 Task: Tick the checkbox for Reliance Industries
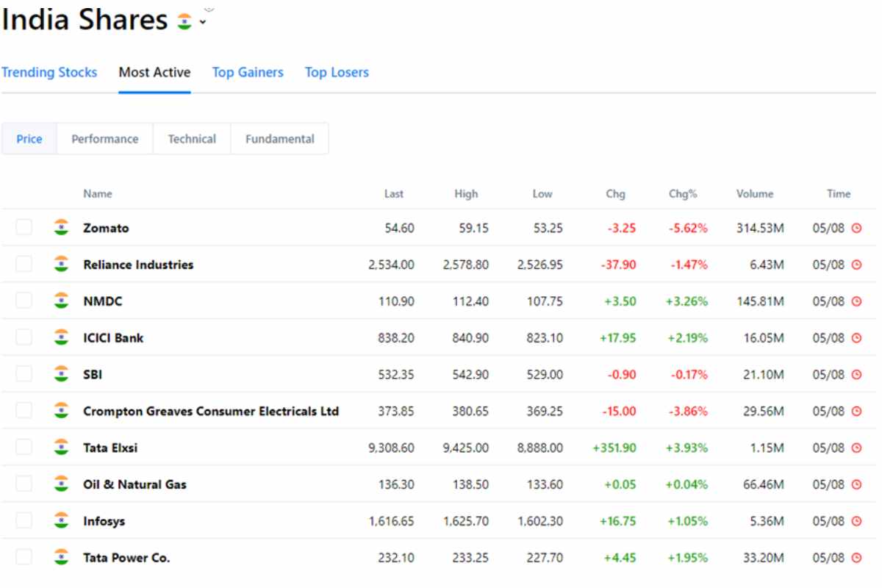[24, 264]
